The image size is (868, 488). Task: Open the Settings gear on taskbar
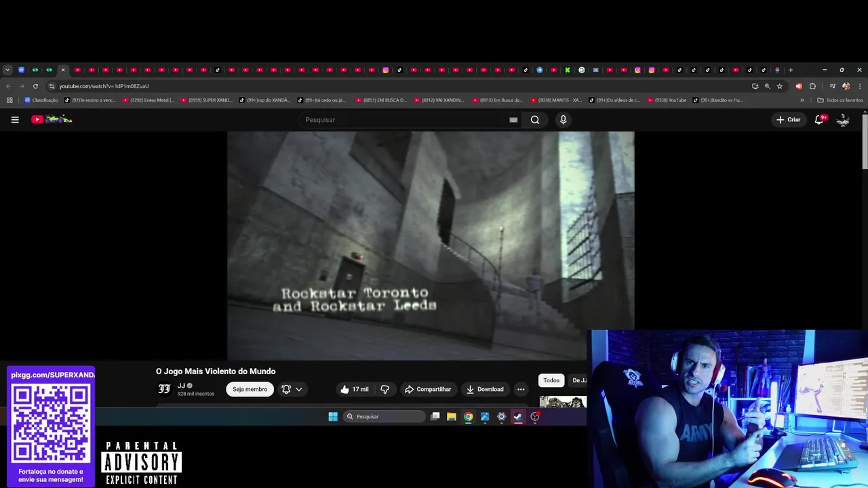502,417
